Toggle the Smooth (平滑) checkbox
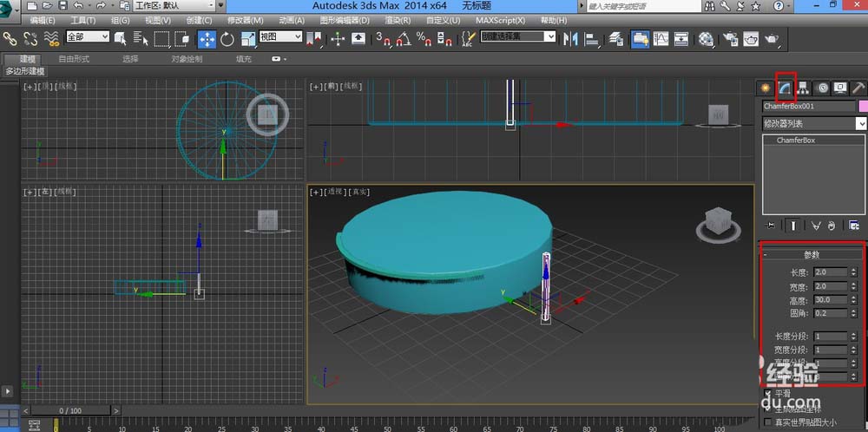 pyautogui.click(x=766, y=394)
